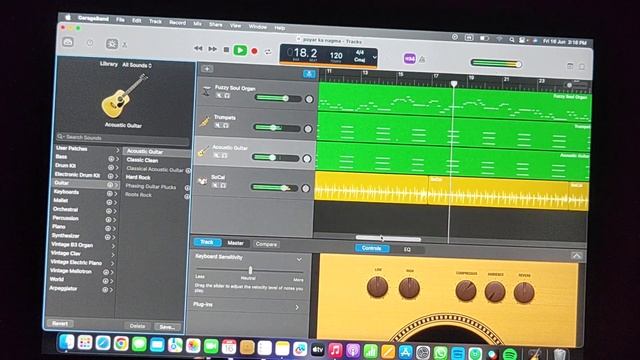Click the Search Sounds field
The image size is (640, 360).
tap(123, 138)
